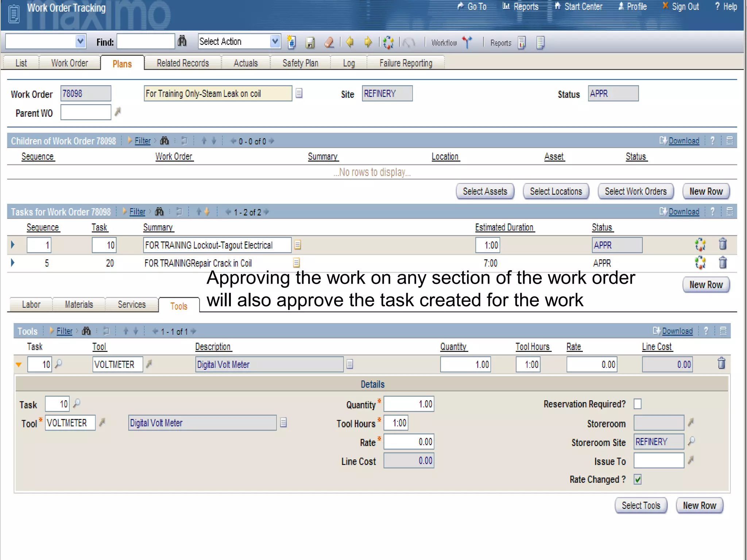Tick the Reservation Required checkbox
This screenshot has width=747, height=560.
[x=638, y=404]
